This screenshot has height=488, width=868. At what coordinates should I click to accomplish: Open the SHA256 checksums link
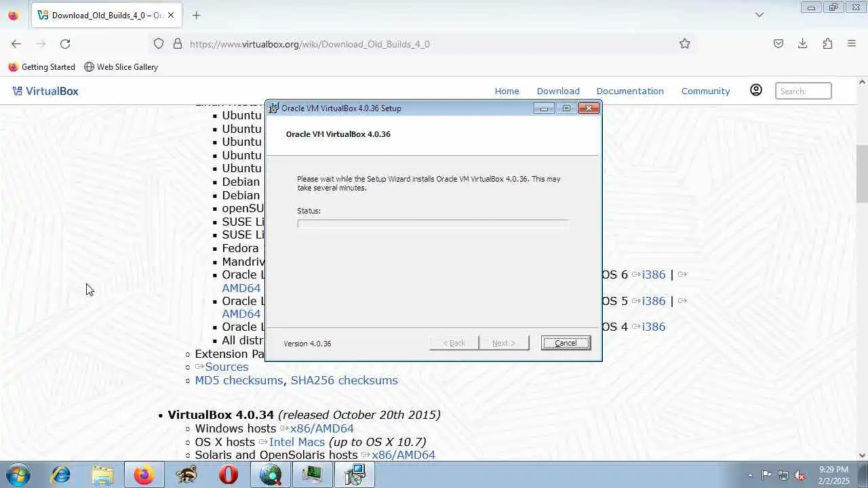tap(344, 380)
